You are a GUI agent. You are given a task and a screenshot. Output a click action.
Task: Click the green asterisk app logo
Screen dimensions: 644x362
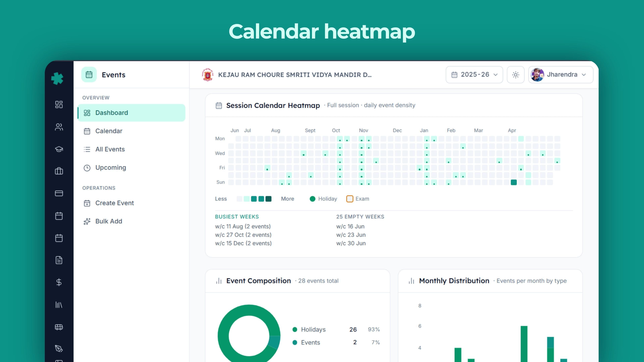(x=57, y=78)
